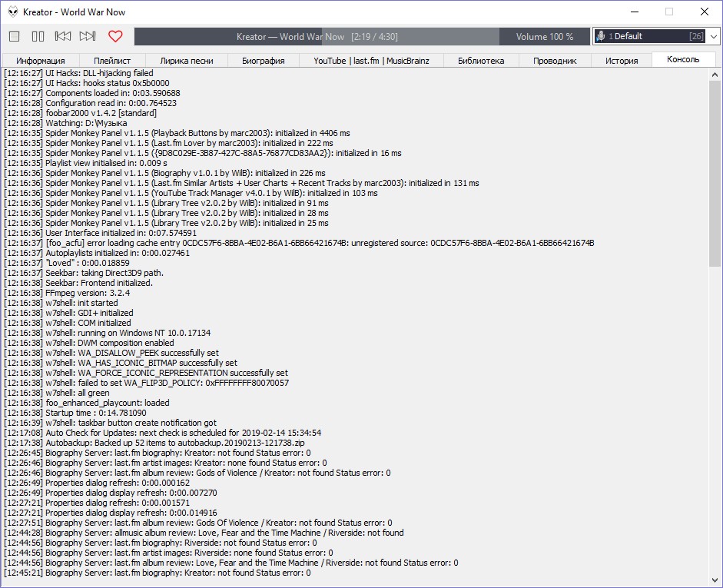Click 'Startup time : 0:14.781090' line
723x588 pixels.
pos(75,413)
